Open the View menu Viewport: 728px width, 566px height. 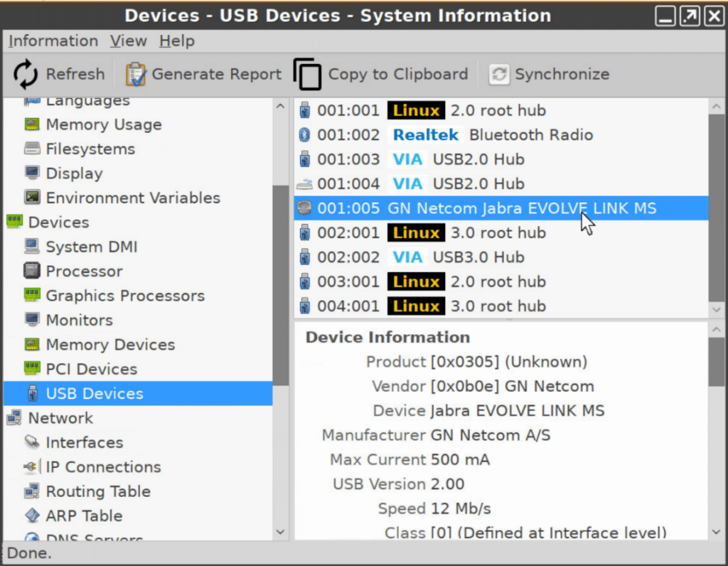tap(129, 41)
